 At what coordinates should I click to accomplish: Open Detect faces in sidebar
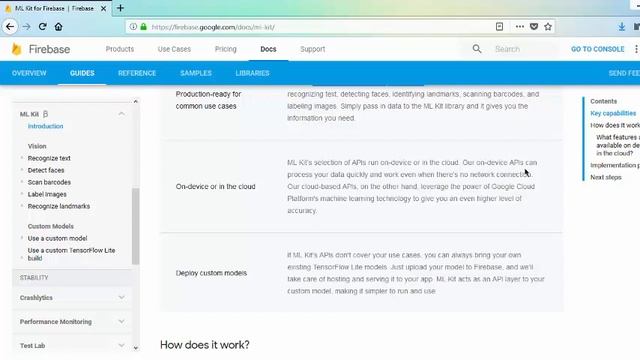[x=46, y=170]
